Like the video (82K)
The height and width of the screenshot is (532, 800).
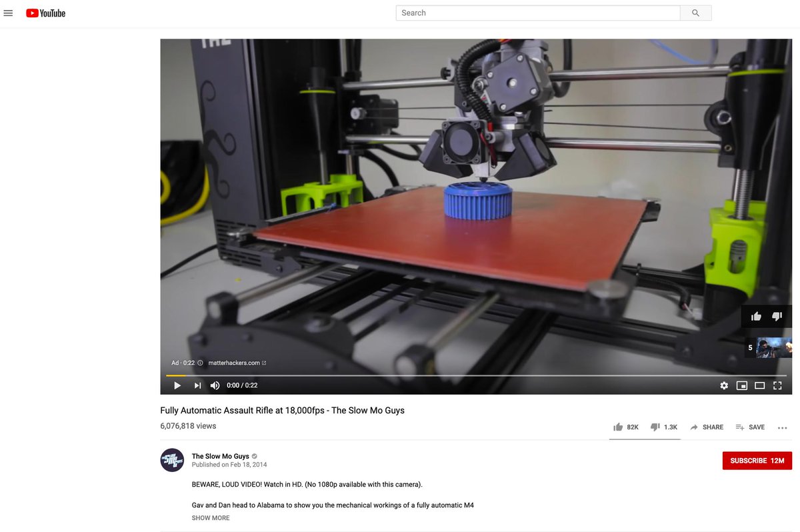coord(626,427)
